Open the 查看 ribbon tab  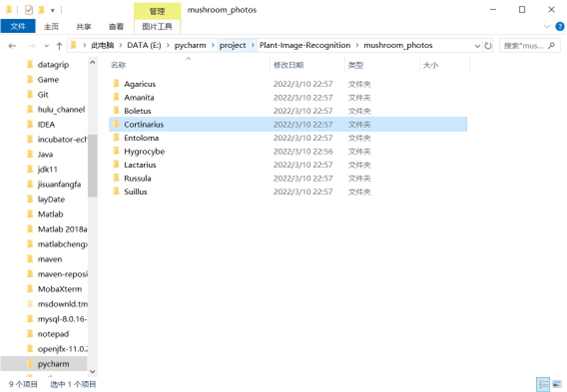click(116, 26)
